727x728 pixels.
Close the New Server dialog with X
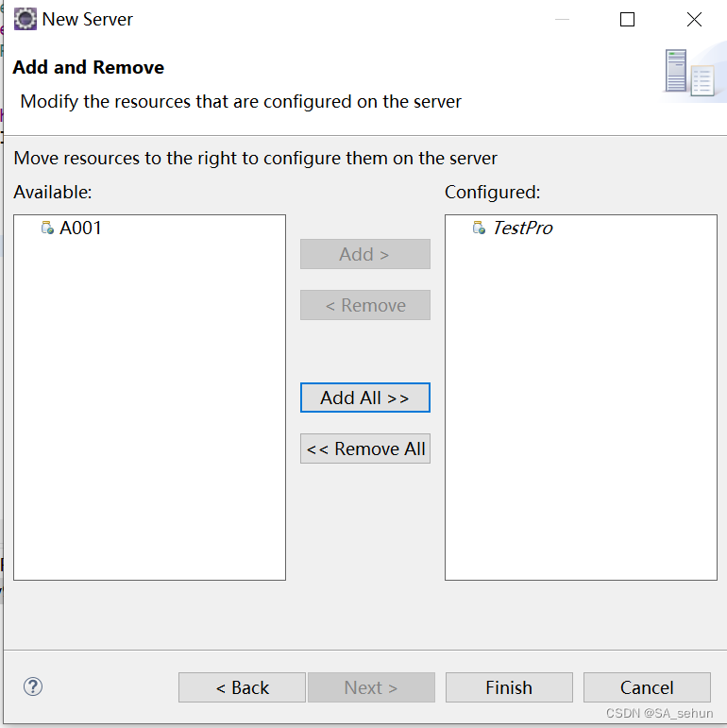point(694,20)
